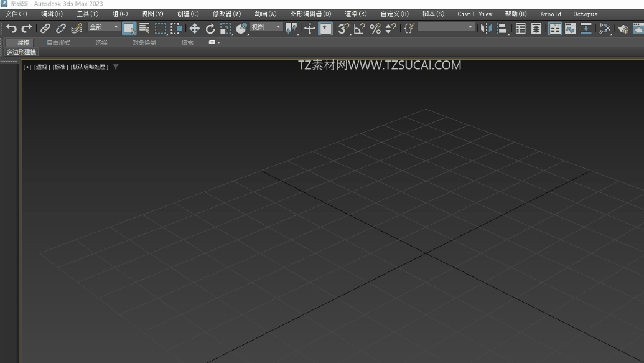644x363 pixels.
Task: Expand the ribbon display options dropdown
Action: [x=215, y=42]
